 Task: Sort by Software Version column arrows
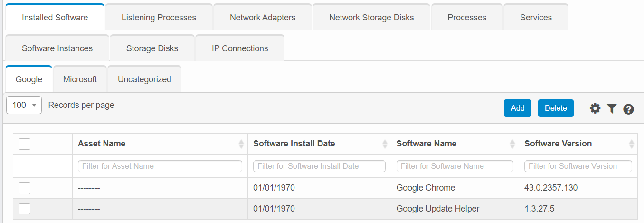pos(631,144)
